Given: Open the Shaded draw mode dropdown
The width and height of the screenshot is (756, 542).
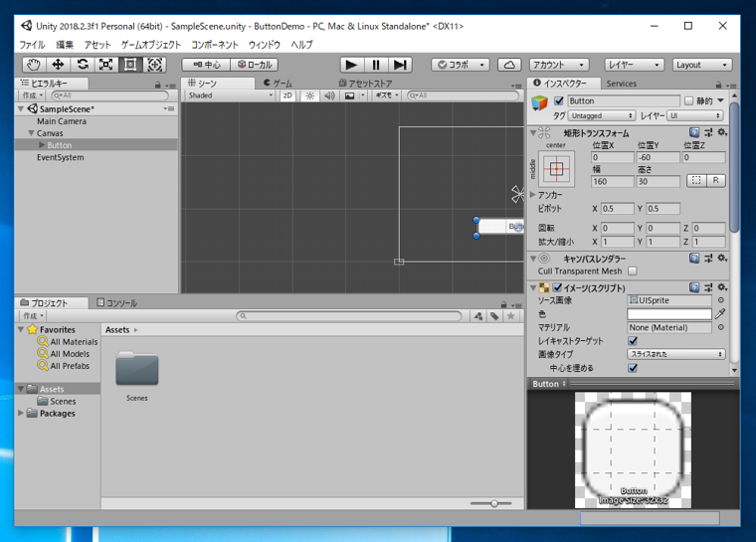Looking at the screenshot, I should pos(231,95).
